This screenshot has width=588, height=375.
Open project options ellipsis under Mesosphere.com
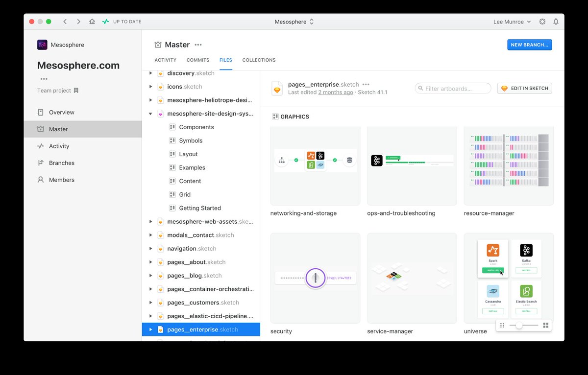(x=44, y=79)
